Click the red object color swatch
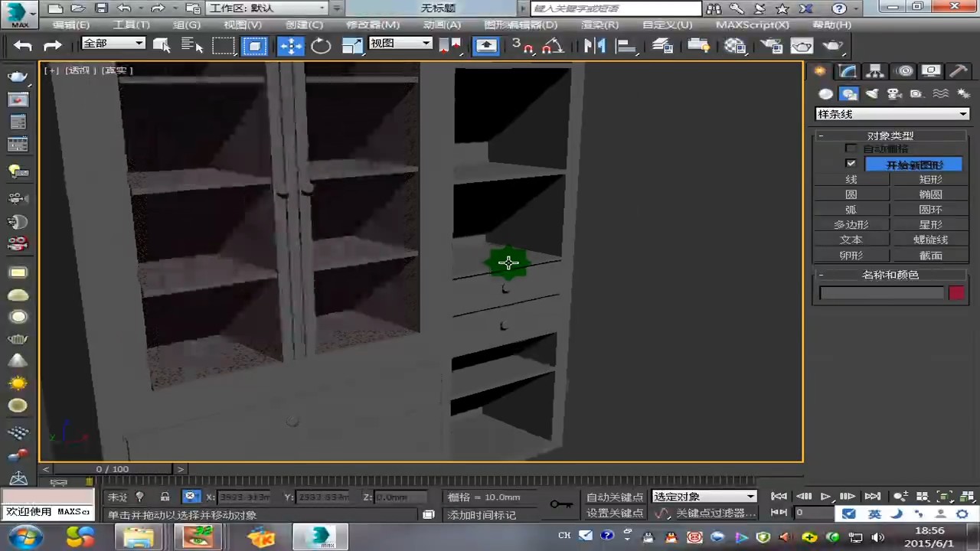This screenshot has height=551, width=980. (x=956, y=293)
